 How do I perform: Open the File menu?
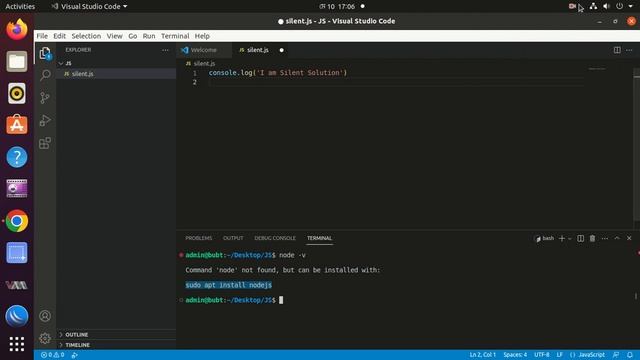(x=42, y=36)
